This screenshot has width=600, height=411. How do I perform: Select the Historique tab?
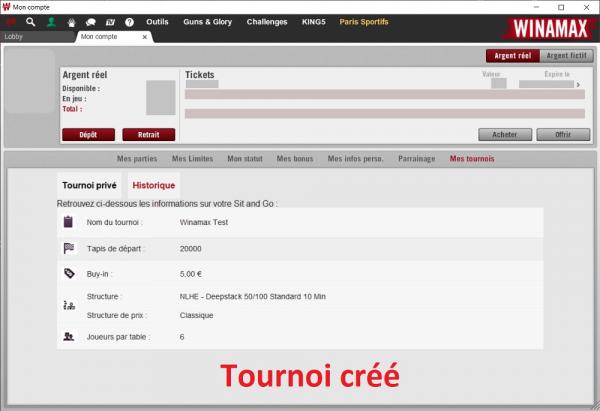coord(153,185)
